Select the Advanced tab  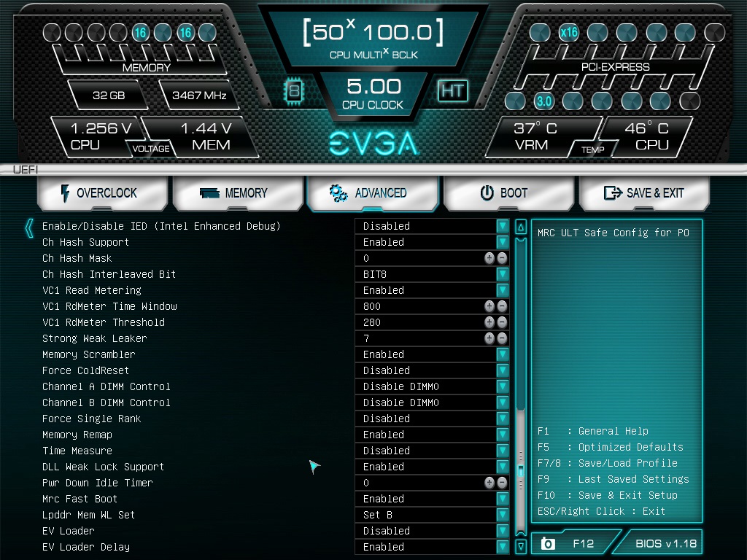[x=372, y=192]
